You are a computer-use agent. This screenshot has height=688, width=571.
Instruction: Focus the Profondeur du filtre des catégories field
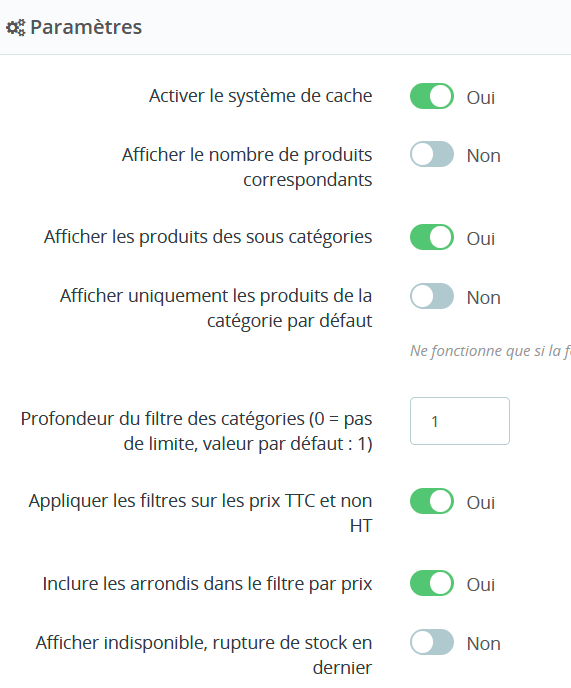coord(460,421)
